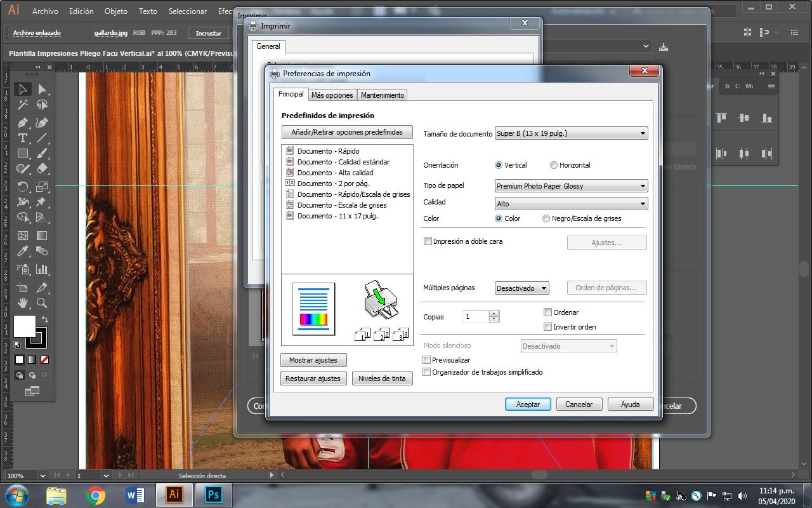The width and height of the screenshot is (812, 508).
Task: Select the Artboard tool
Action: pos(23,288)
